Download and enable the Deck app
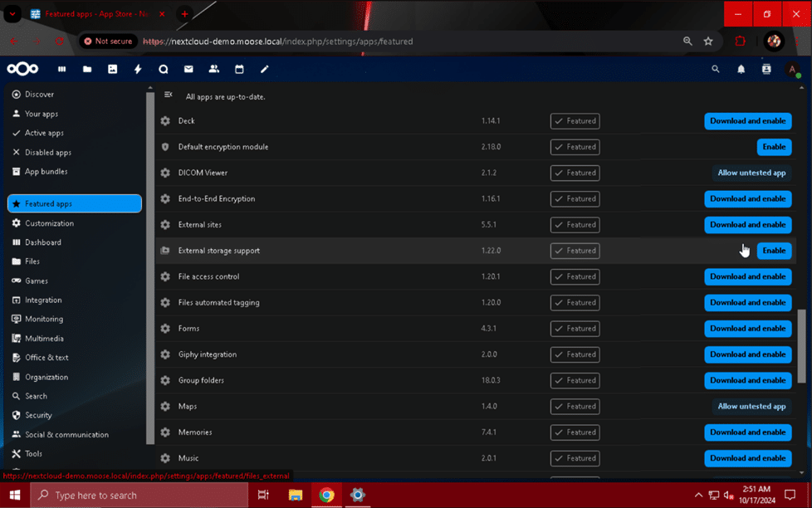The image size is (812, 508). 748,120
